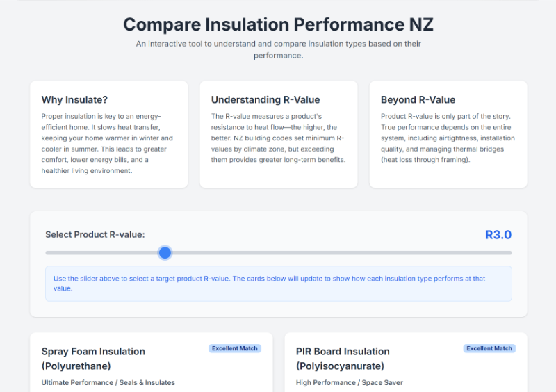Click the paragraph in the Understanding R-Value card
The width and height of the screenshot is (556, 392).
(278, 138)
